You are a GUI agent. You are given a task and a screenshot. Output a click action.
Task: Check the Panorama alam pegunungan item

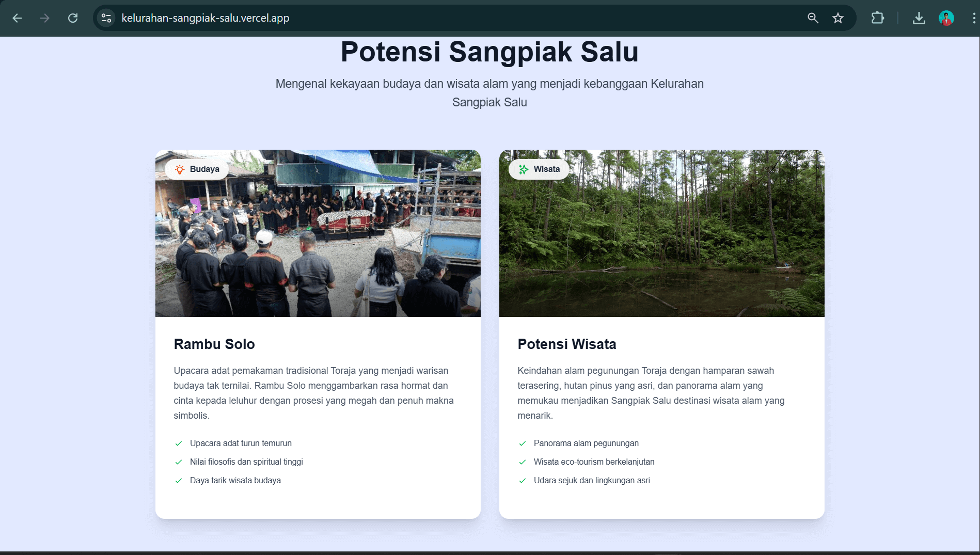click(x=523, y=443)
